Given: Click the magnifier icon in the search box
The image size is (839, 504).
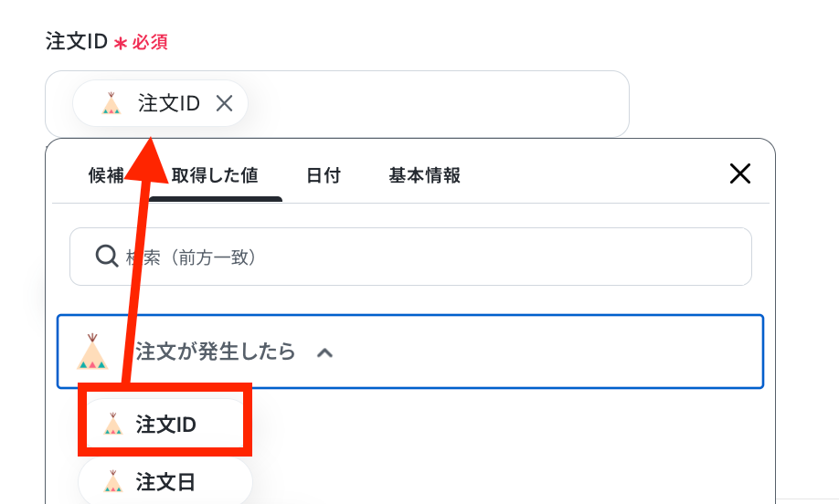Looking at the screenshot, I should (107, 256).
